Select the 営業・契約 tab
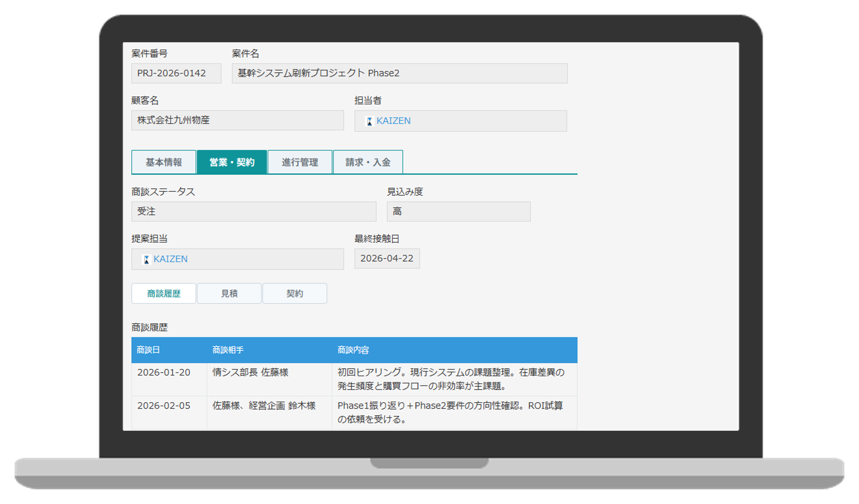The height and width of the screenshot is (504, 859). pos(232,162)
